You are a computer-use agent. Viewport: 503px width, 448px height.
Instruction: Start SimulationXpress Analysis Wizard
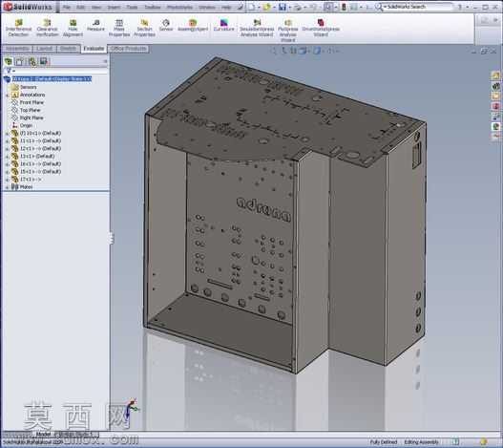pyautogui.click(x=257, y=28)
